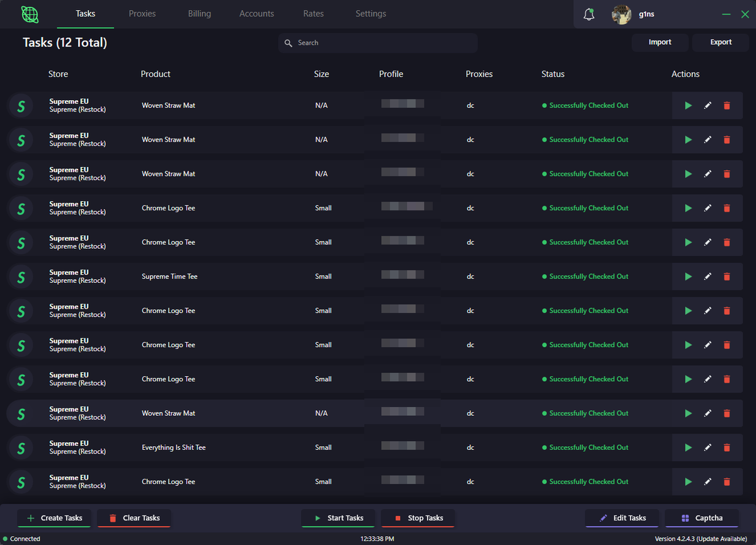
Task: Open the Settings tab
Action: coord(370,14)
